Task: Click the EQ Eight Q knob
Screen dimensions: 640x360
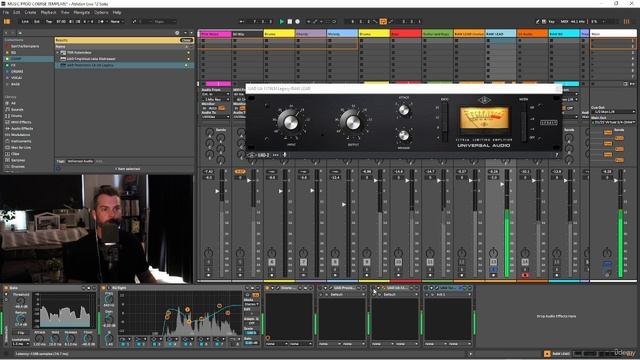Action: point(109,338)
